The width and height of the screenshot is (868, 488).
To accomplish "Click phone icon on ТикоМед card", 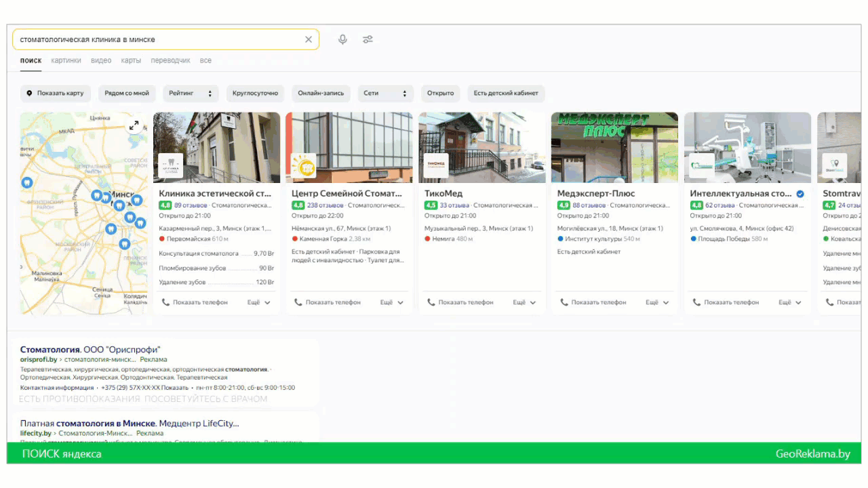I will 431,302.
